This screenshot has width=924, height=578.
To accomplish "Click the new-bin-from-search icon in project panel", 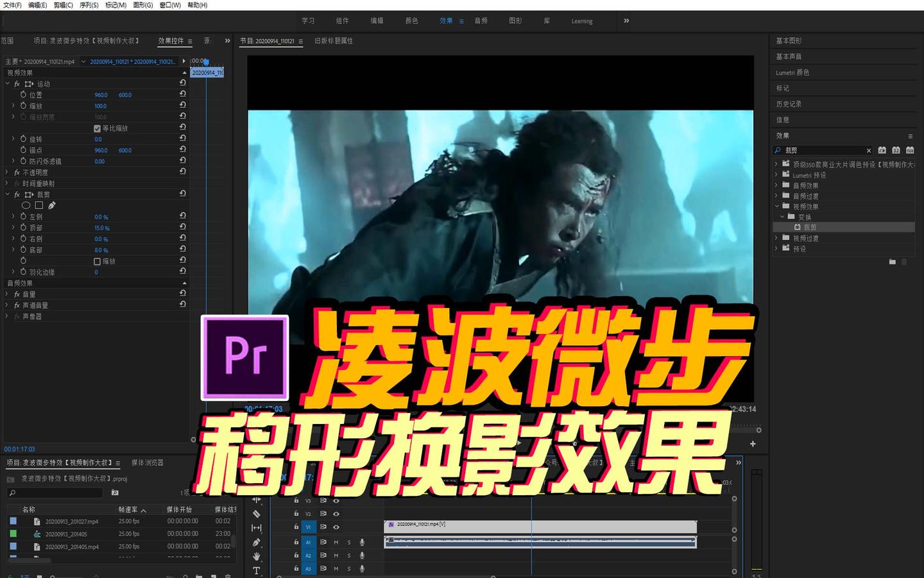I will [115, 493].
